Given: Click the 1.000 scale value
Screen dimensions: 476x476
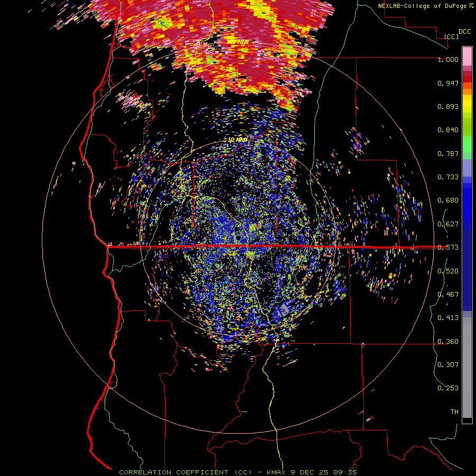Looking at the screenshot, I should [x=448, y=59].
